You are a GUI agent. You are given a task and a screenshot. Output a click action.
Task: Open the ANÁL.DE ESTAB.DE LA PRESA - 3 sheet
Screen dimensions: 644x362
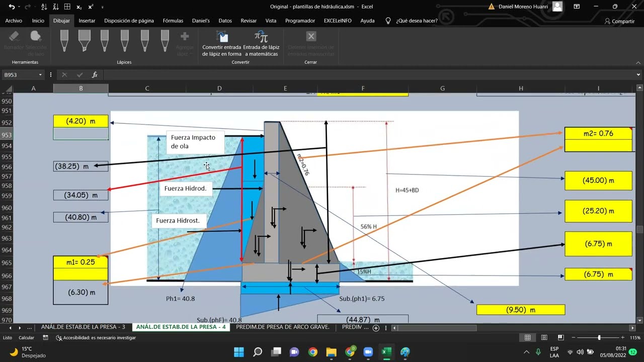(x=83, y=327)
